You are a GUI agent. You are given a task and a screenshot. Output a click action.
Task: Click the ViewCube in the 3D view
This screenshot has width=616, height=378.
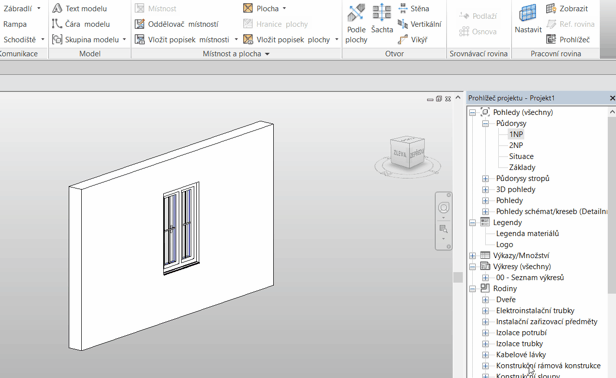[408, 152]
